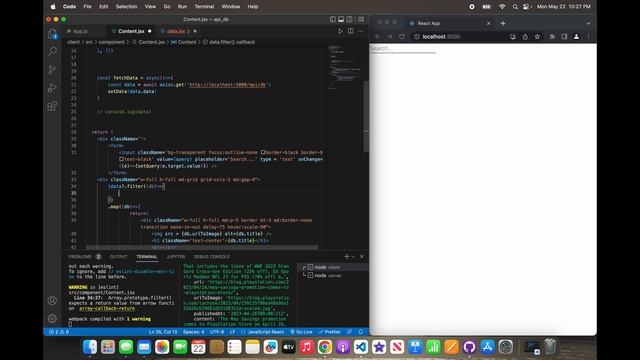Click the Run Code play icon

(340, 31)
